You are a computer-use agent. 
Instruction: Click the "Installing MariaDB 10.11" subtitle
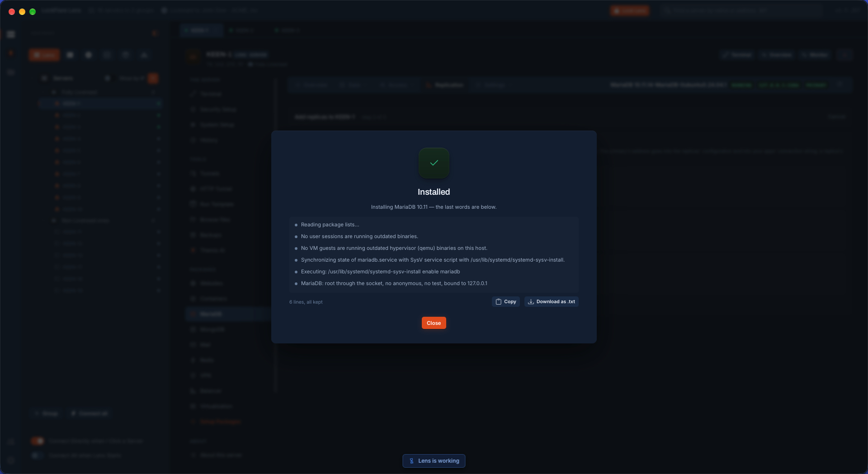[434, 207]
